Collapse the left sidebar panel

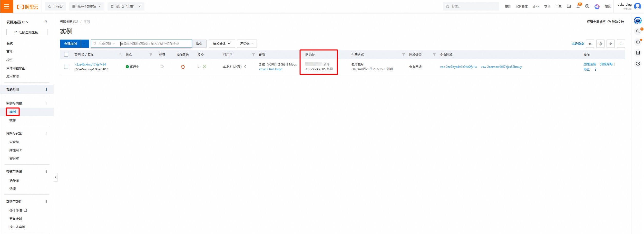coord(56,177)
